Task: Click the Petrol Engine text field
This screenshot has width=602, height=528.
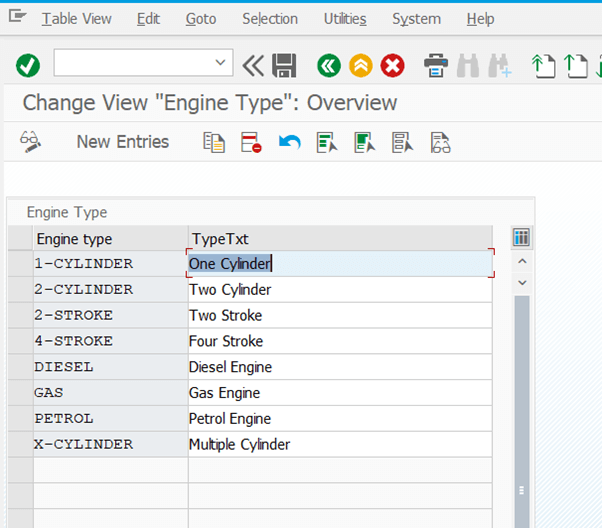Action: point(340,419)
